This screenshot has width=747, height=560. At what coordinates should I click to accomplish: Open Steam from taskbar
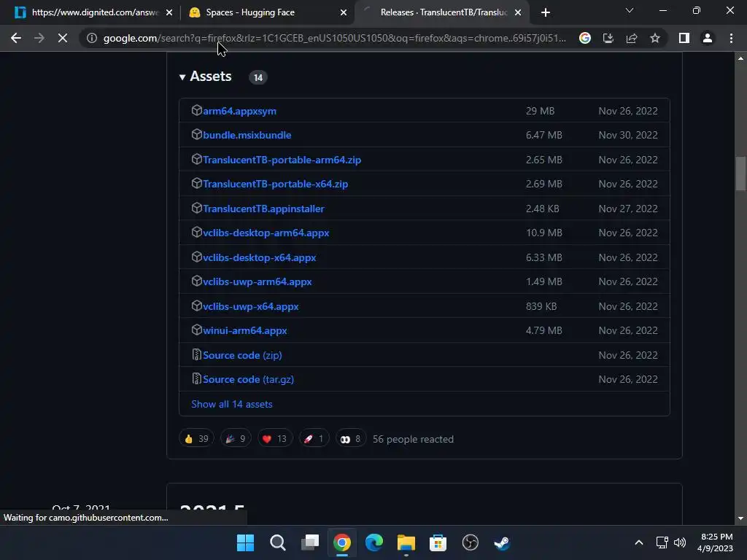[502, 542]
